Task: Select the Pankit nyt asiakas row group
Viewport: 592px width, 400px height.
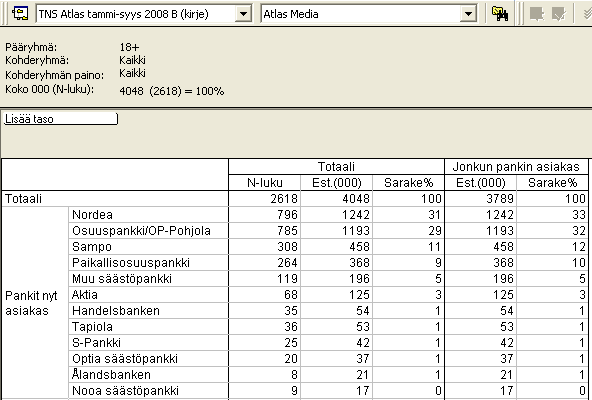Action: click(35, 303)
